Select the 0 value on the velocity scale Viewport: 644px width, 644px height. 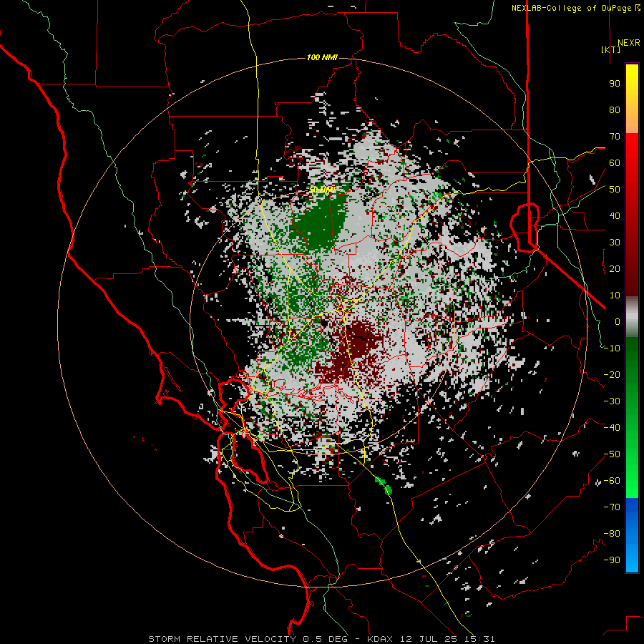(x=618, y=322)
